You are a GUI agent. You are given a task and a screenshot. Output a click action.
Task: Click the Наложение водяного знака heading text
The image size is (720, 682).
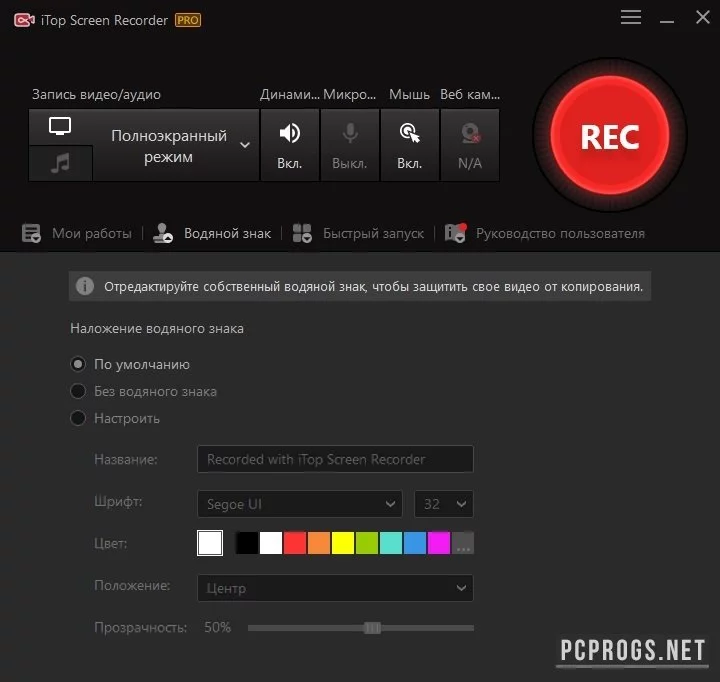157,329
